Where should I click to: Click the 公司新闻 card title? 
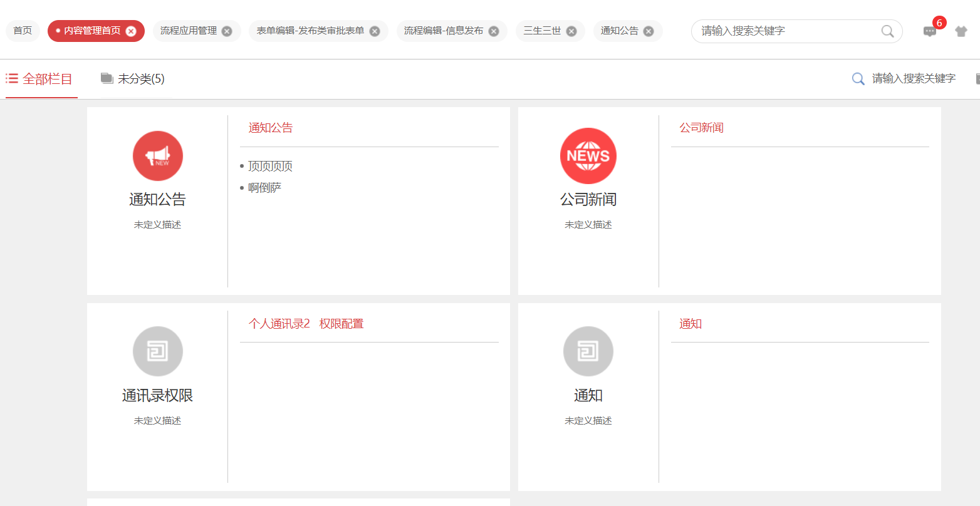588,200
